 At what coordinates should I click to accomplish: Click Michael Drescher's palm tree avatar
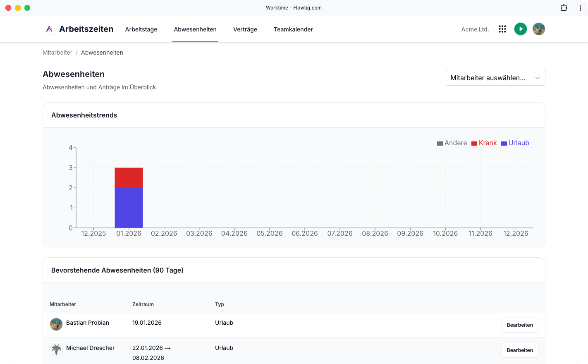(x=56, y=350)
